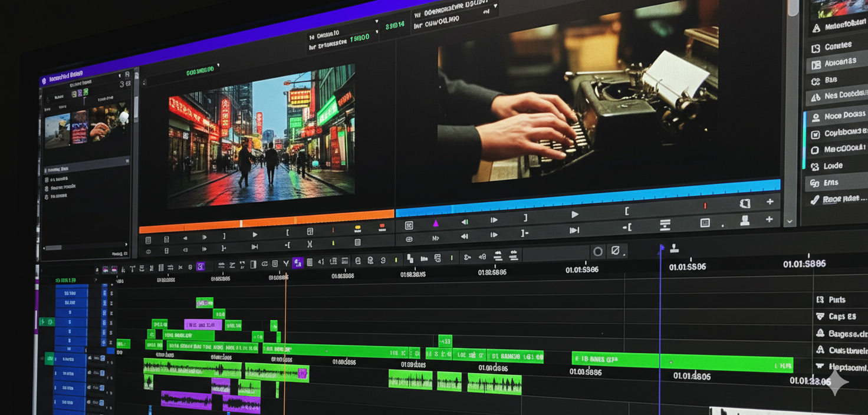Toggle the purple active button right of Y tool
This screenshot has height=415, width=868.
pyautogui.click(x=298, y=263)
